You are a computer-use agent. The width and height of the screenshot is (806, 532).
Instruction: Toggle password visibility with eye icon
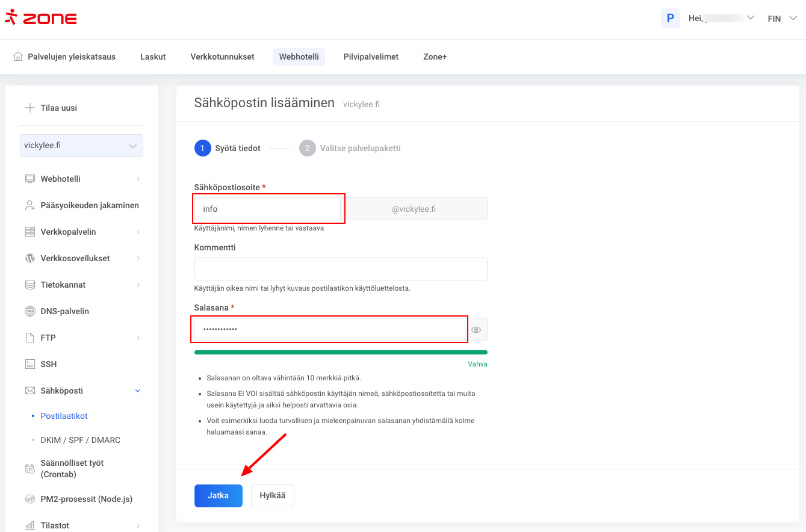(x=476, y=330)
